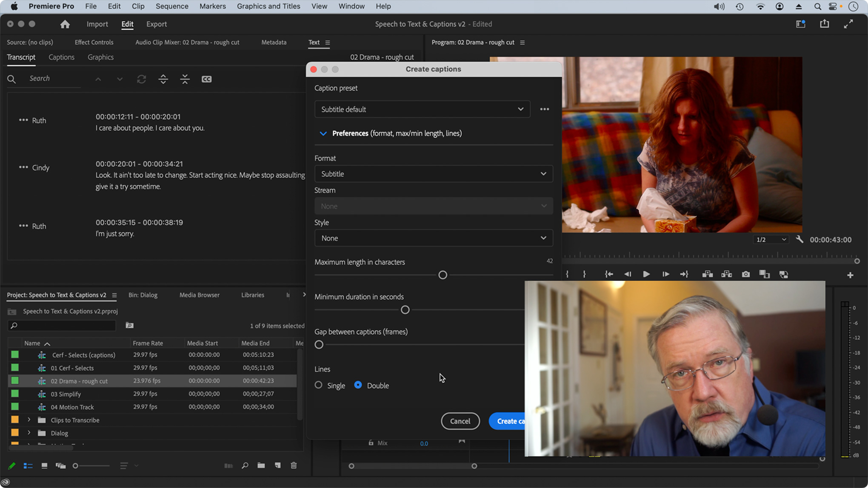Switch to the Export workspace

click(157, 24)
